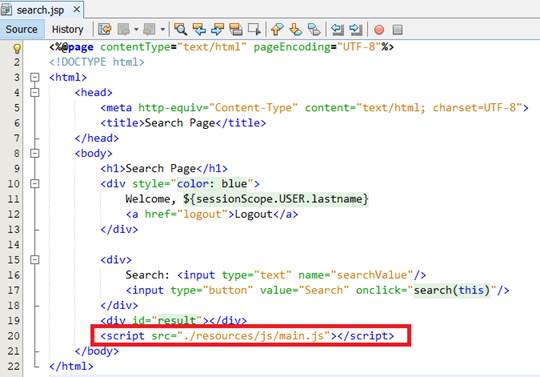
Task: Click the opening '<html>' tag
Action: pos(68,77)
